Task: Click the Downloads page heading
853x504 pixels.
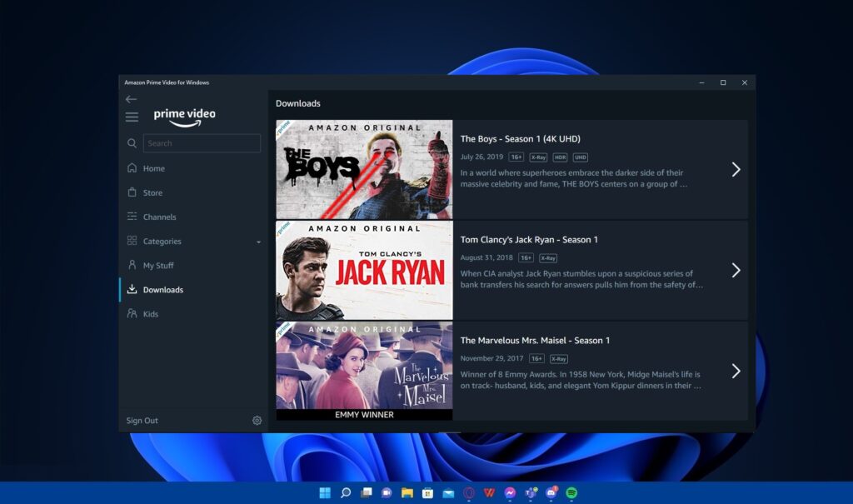Action: (x=297, y=103)
